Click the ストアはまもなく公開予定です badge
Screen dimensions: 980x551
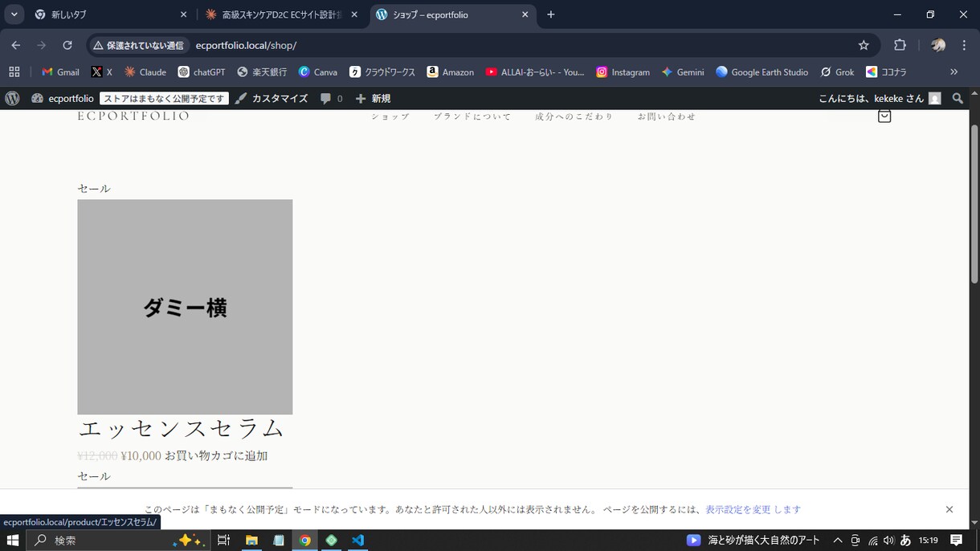click(164, 99)
